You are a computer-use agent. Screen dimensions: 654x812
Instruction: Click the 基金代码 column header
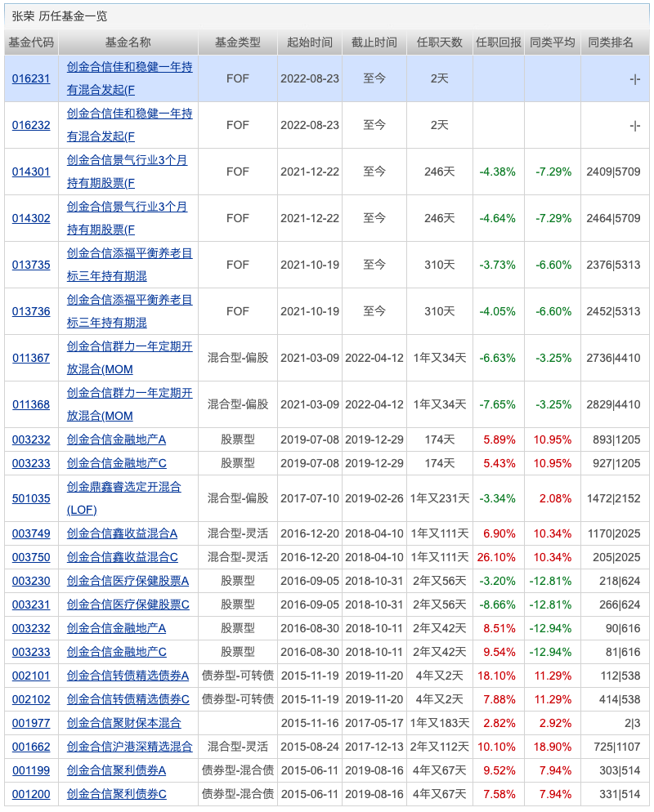(x=31, y=42)
